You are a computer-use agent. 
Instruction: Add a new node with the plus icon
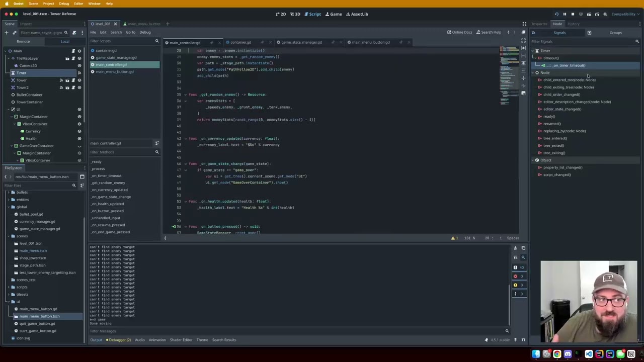click(x=6, y=33)
